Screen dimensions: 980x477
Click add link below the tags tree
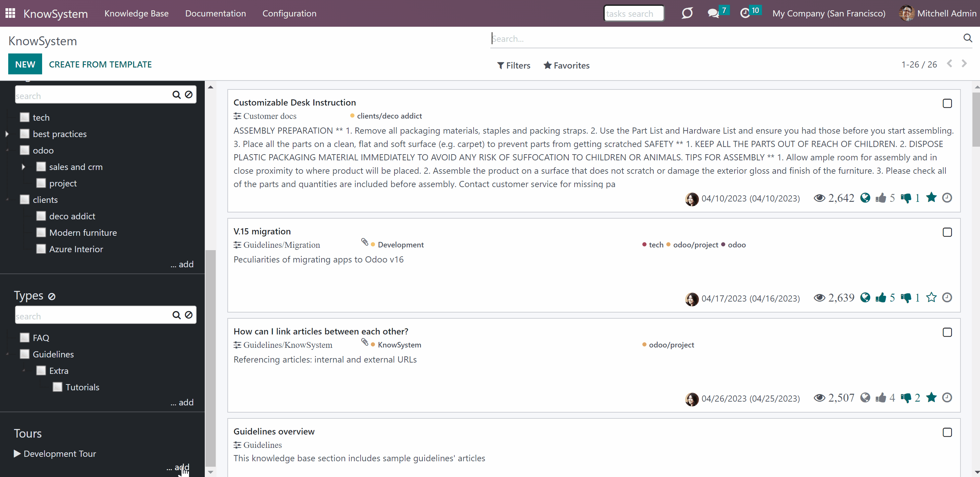coord(182,264)
